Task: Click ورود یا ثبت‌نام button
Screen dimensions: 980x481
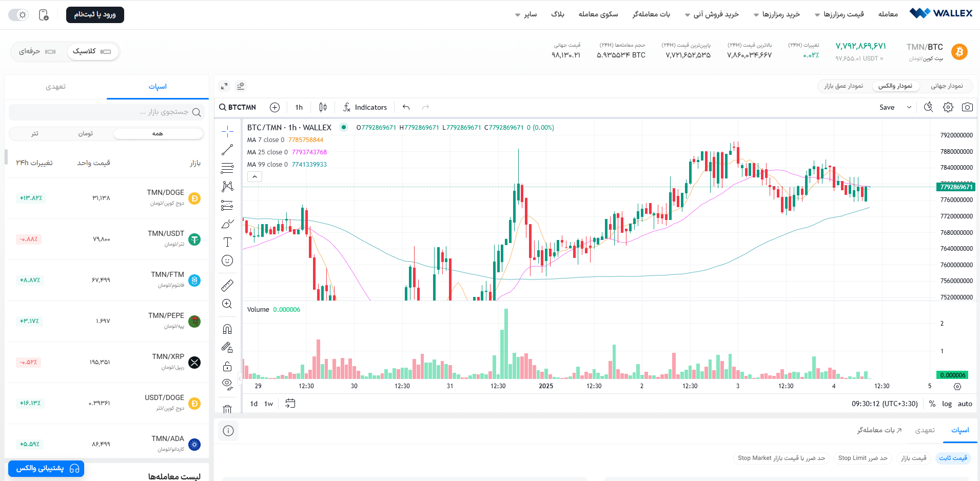Action: pos(95,14)
